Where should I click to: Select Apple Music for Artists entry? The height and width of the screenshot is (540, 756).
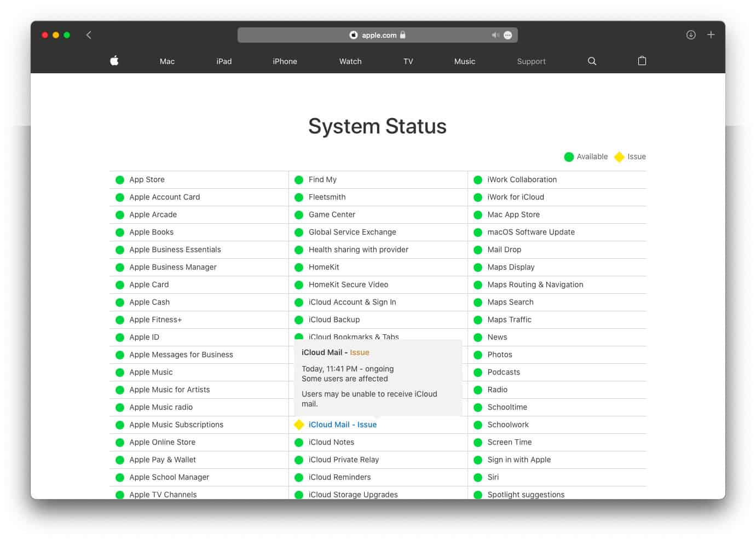tap(199, 390)
